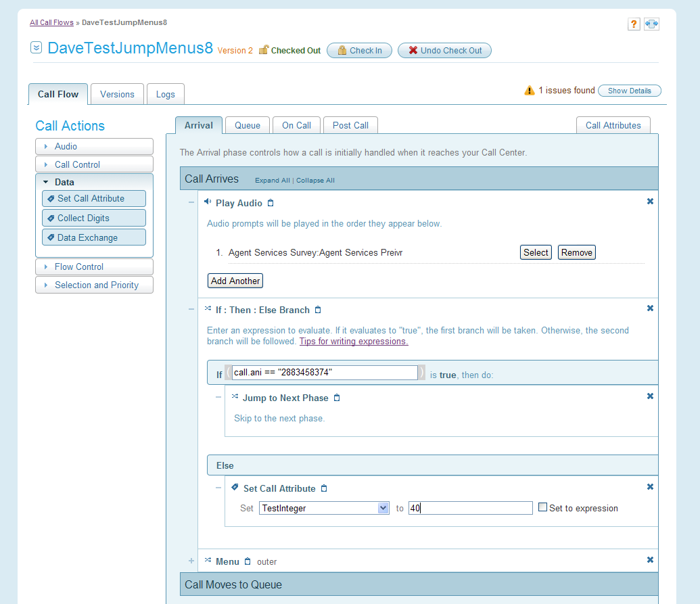700x604 pixels.
Task: Remove the Play Audio action
Action: (x=650, y=202)
